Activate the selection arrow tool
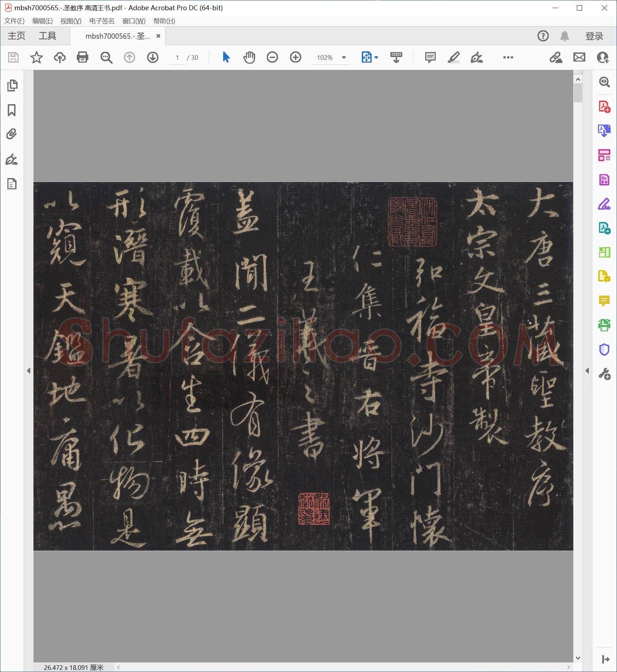617x672 pixels. click(226, 57)
